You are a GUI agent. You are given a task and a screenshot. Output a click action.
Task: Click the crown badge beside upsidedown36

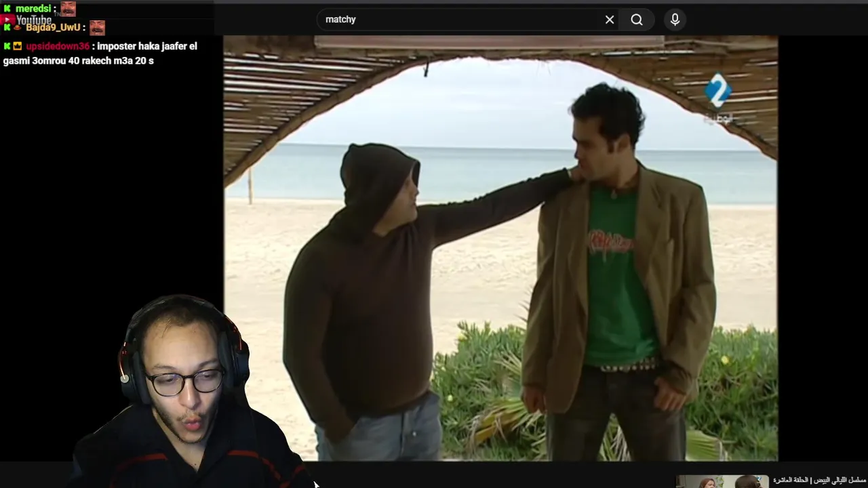(18, 46)
